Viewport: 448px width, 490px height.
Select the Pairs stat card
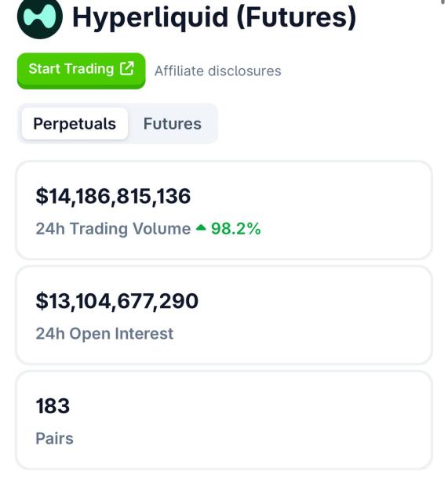pyautogui.click(x=224, y=420)
